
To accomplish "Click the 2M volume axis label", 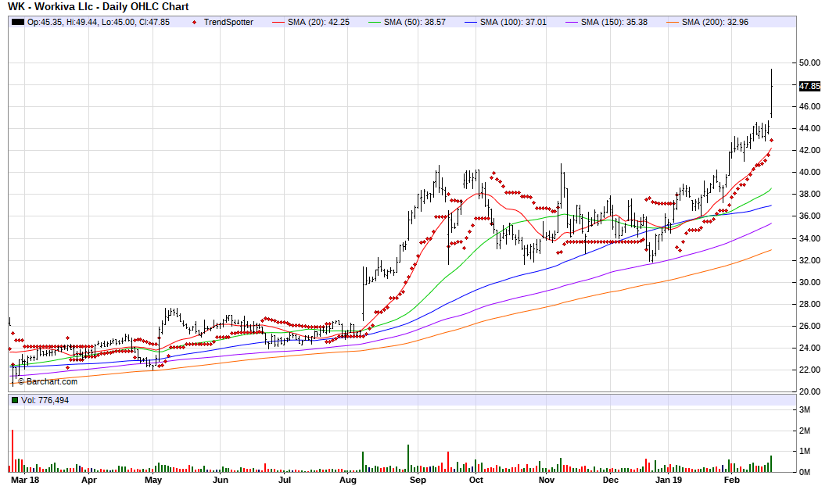I will pyautogui.click(x=805, y=431).
